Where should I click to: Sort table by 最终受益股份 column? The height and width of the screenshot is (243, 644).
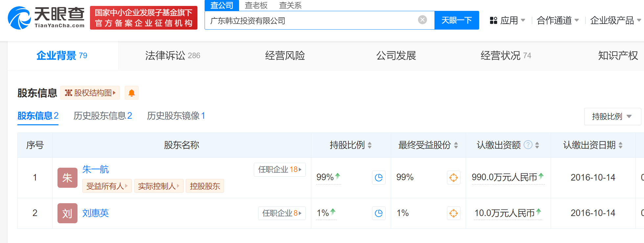click(x=456, y=145)
